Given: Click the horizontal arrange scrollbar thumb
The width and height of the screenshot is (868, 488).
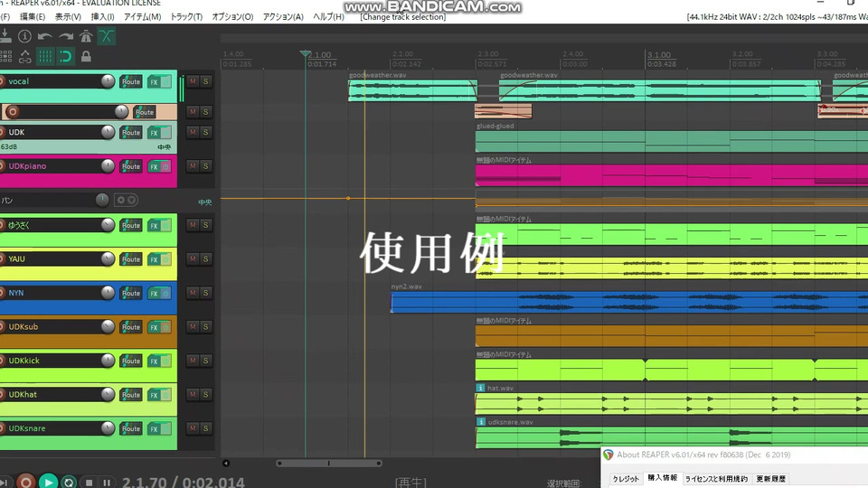Looking at the screenshot, I should (329, 463).
